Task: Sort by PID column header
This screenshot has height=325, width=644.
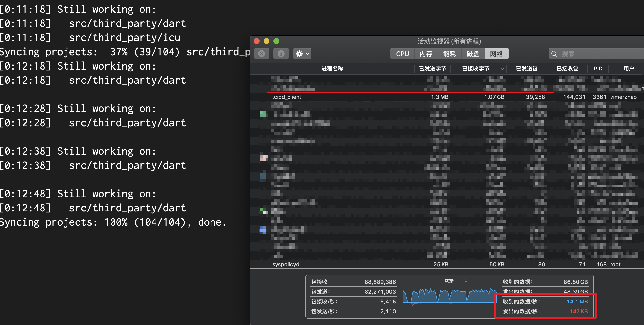Action: point(598,69)
